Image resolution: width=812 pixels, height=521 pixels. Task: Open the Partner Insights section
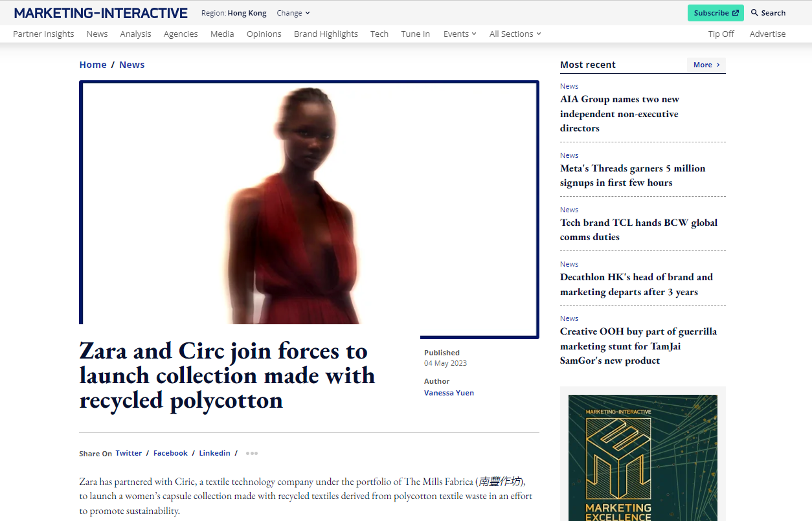coord(43,34)
